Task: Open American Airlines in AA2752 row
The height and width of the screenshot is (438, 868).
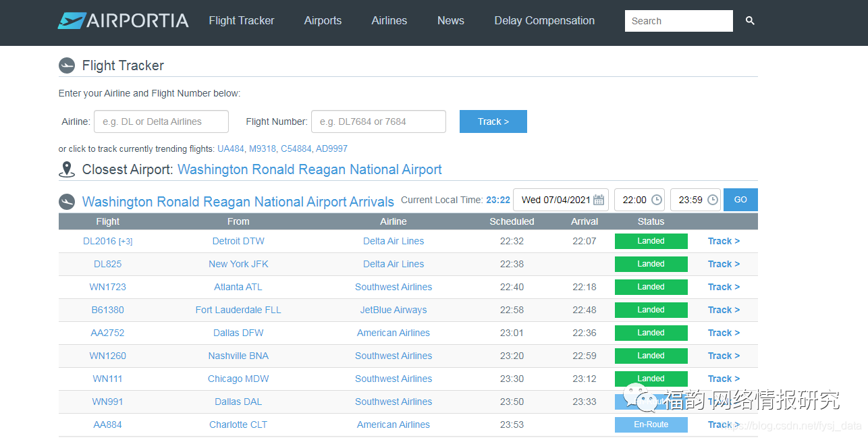Action: tap(394, 333)
